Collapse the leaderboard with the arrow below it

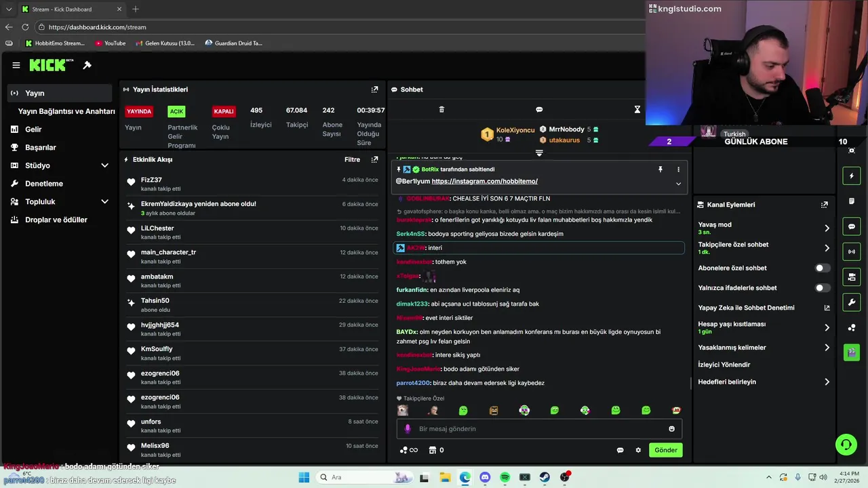pyautogui.click(x=539, y=153)
